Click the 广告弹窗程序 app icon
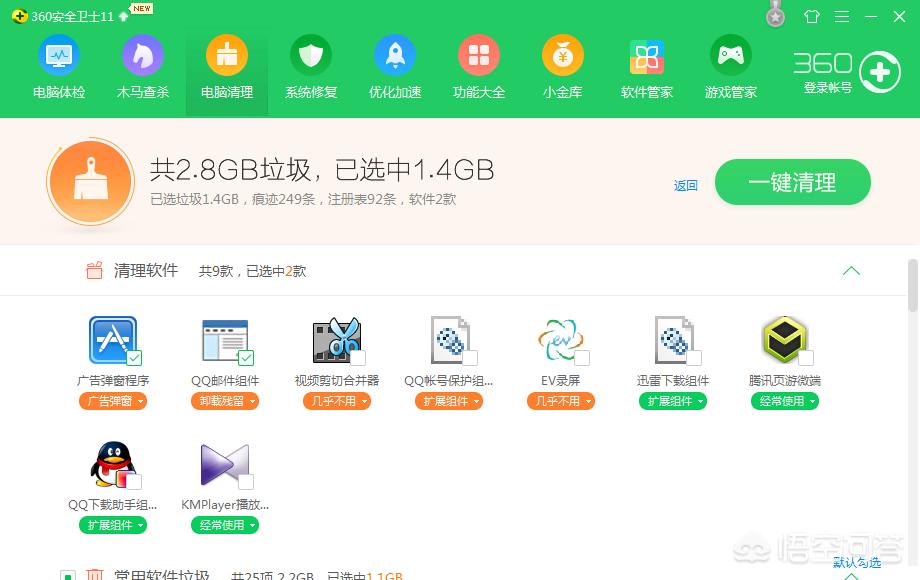The width and height of the screenshot is (920, 580). tap(113, 340)
